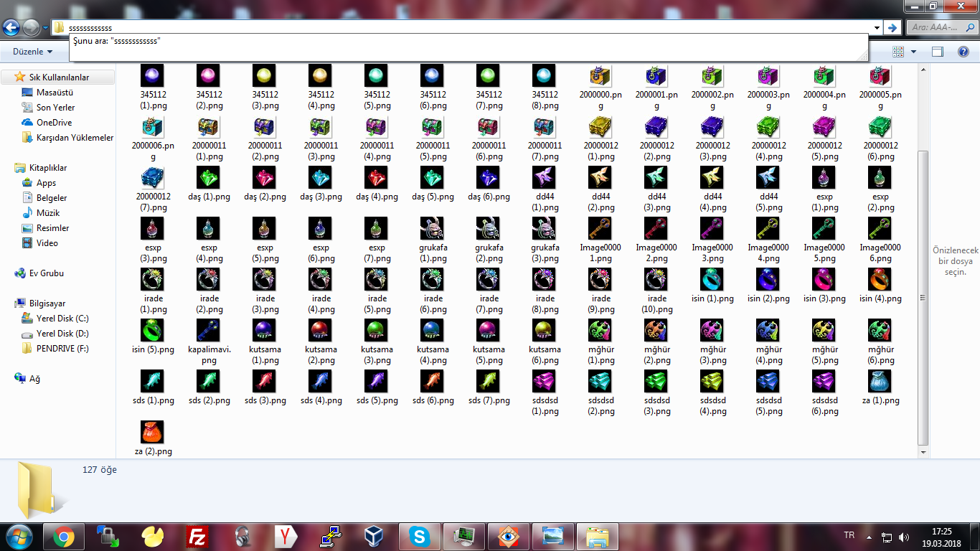Expand the address bar history dropdown
Screen dimensions: 980x551
pos(877,28)
